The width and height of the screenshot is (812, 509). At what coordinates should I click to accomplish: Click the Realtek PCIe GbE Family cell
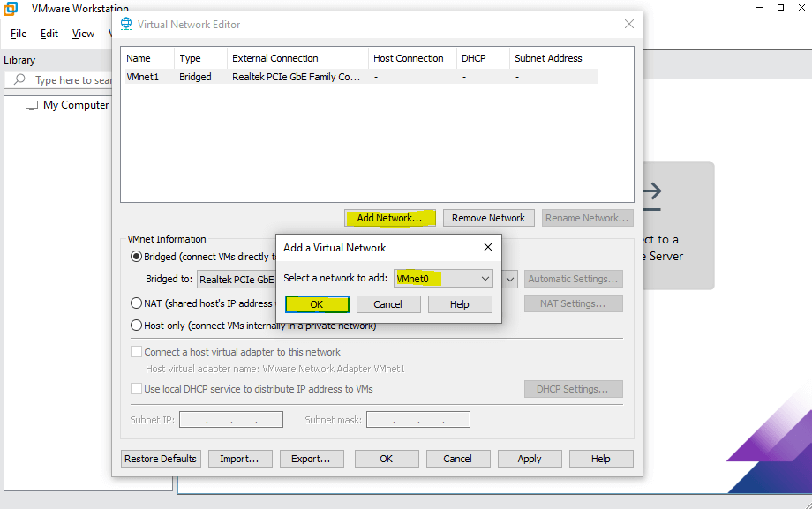pyautogui.click(x=296, y=77)
